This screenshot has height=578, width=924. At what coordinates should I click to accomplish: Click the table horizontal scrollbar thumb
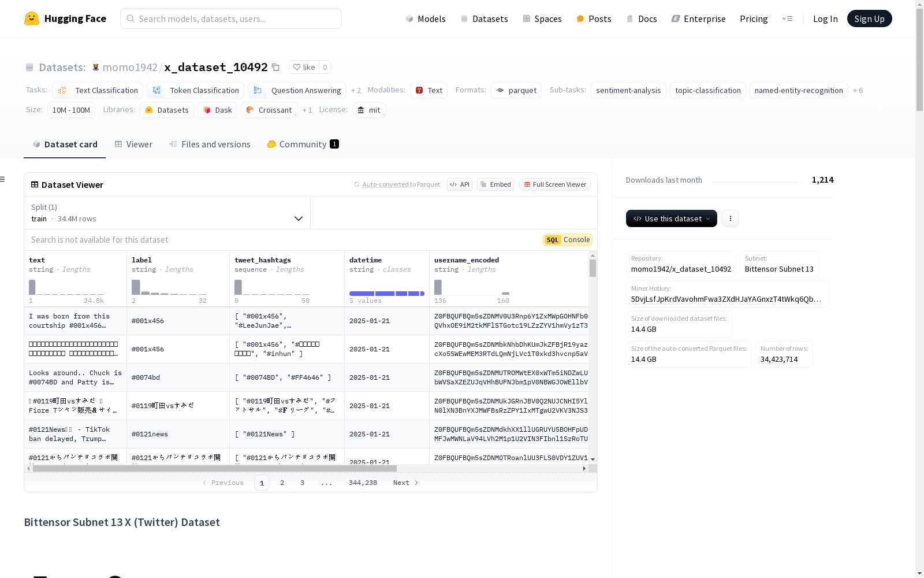coord(214,469)
